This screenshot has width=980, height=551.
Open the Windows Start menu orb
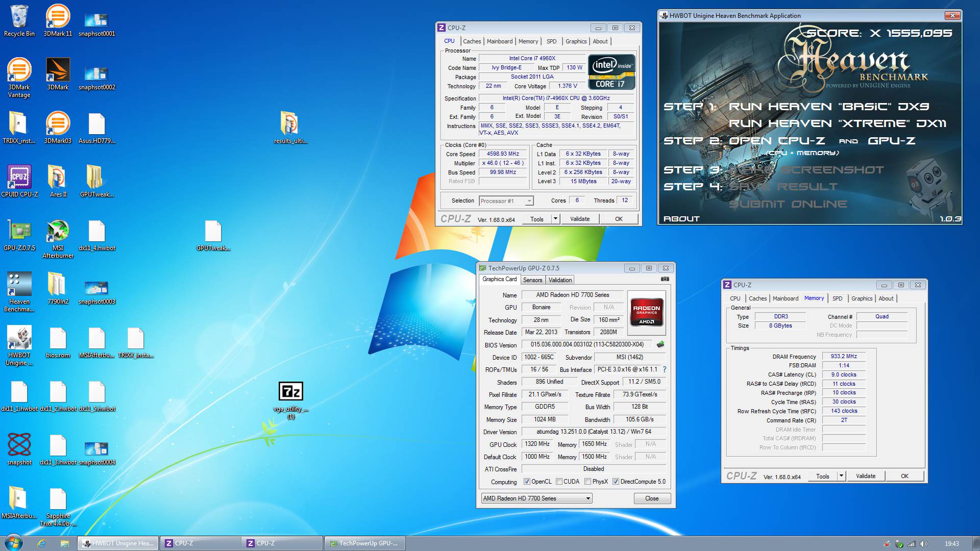tap(13, 543)
